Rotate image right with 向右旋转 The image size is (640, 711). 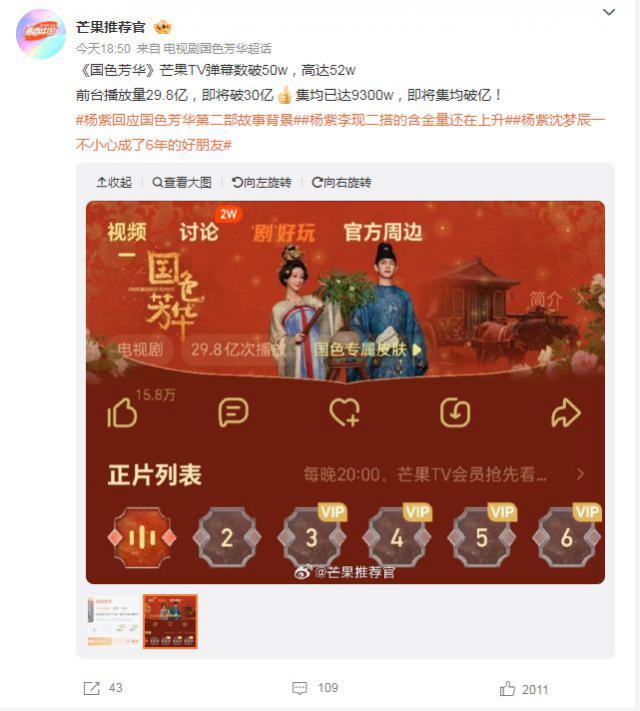(341, 182)
